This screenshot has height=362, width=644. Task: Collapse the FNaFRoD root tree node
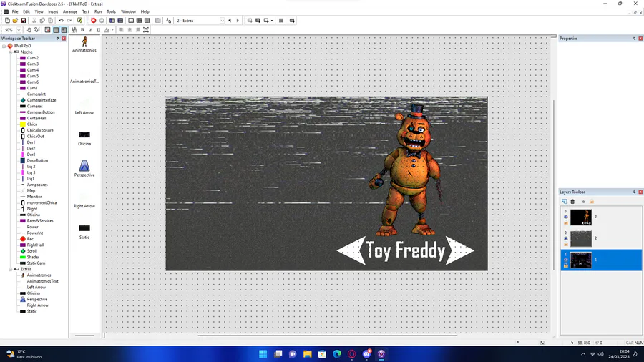pyautogui.click(x=4, y=46)
